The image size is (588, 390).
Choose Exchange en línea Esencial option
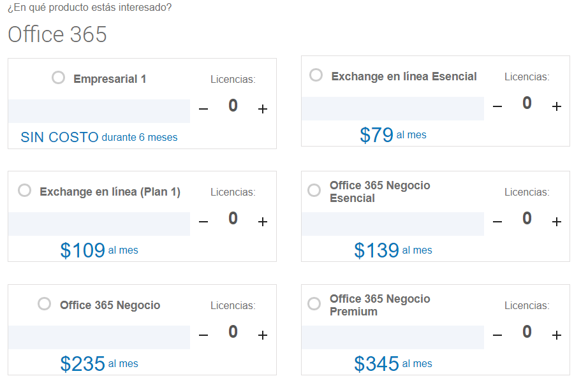(316, 75)
